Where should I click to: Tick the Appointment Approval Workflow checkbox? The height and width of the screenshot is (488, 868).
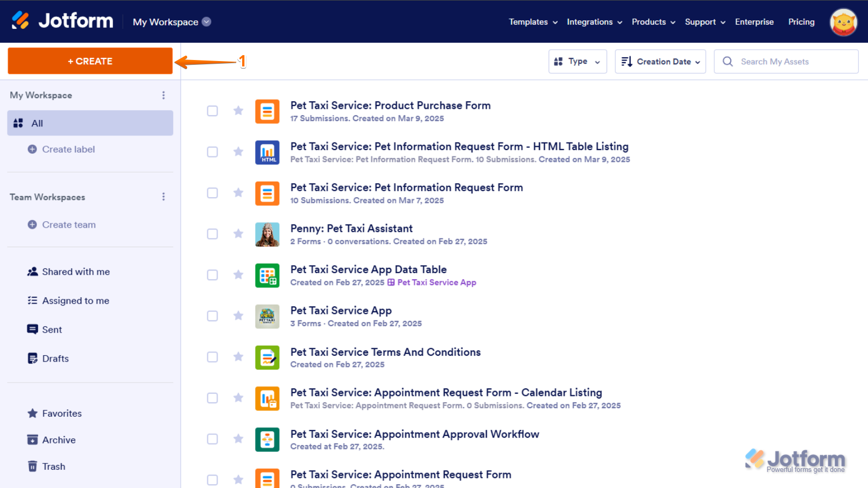(x=213, y=439)
